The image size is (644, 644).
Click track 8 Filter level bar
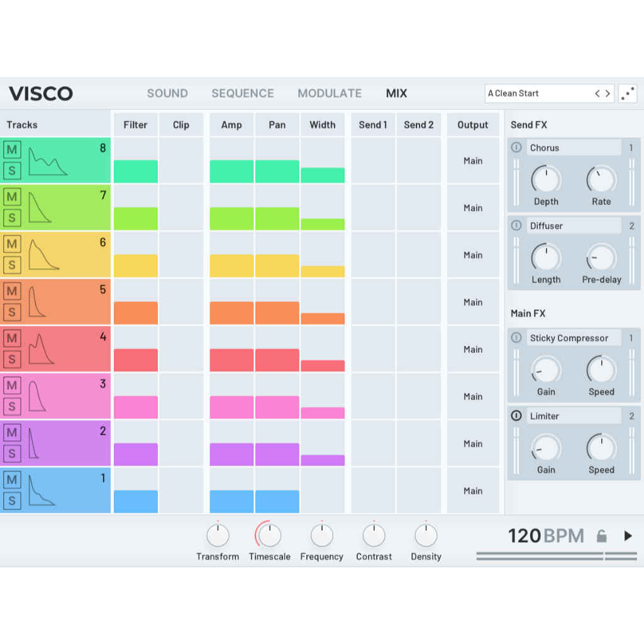(x=136, y=171)
